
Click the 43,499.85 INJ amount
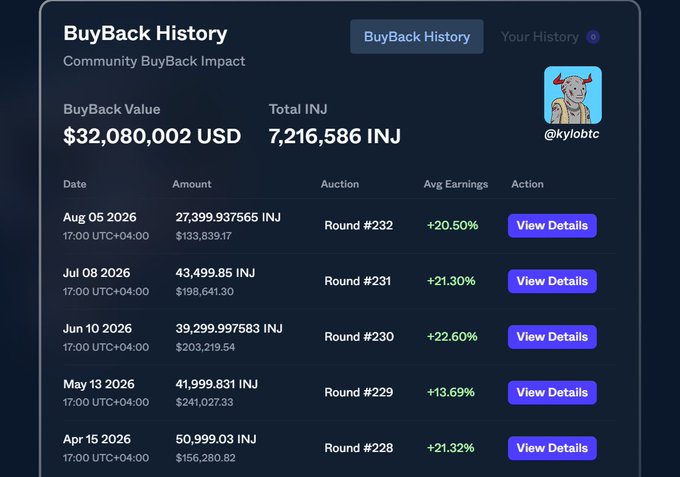(x=216, y=273)
